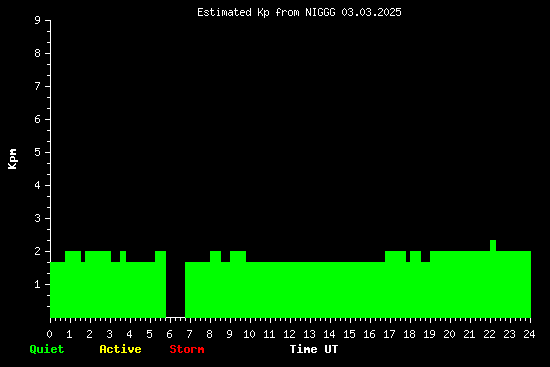Click the yellow Active legend label
Image resolution: width=550 pixels, height=367 pixels.
point(120,349)
